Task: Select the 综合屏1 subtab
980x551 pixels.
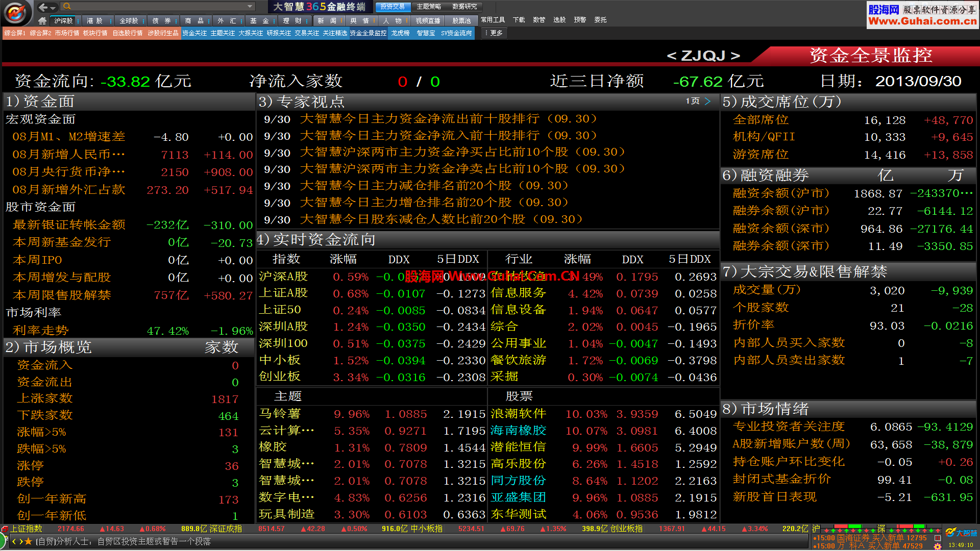Action: (x=15, y=33)
